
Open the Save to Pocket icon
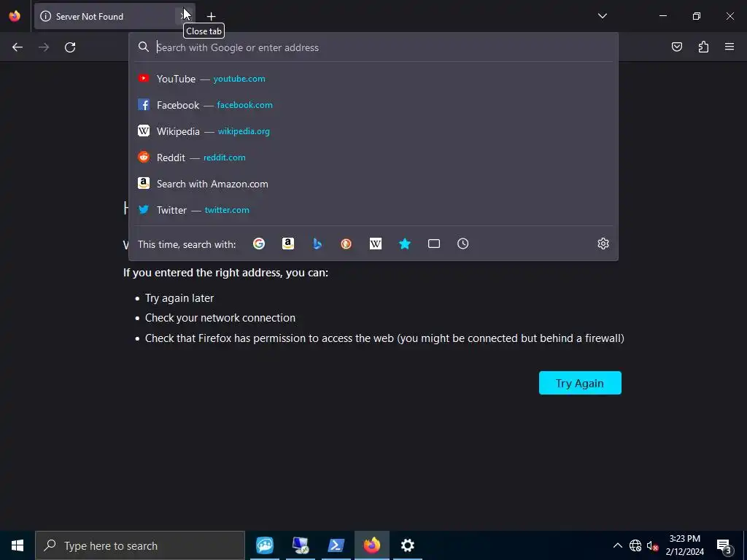[x=676, y=47]
